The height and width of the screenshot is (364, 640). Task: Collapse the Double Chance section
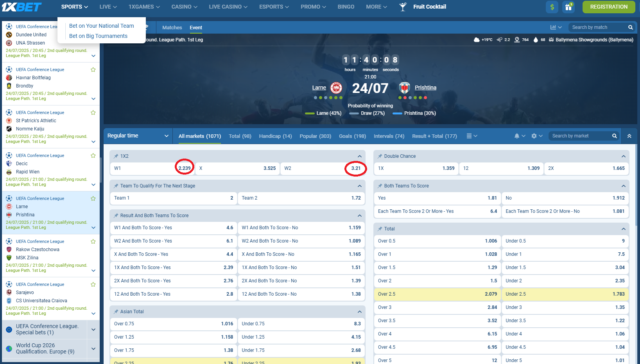624,156
